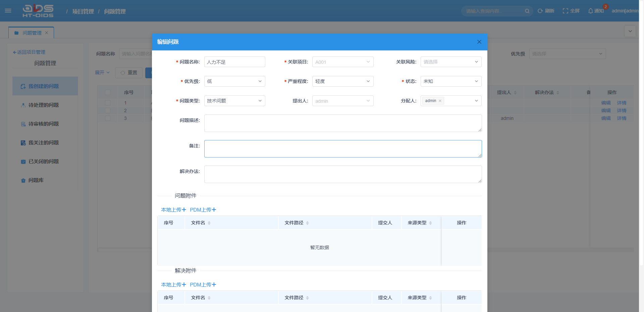Tick checkbox for row 2

pos(108,110)
